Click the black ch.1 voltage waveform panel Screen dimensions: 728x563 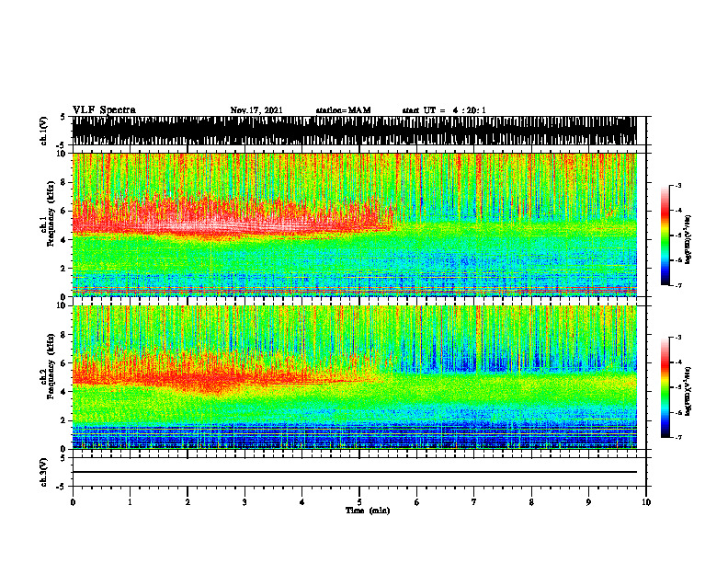[x=354, y=131]
